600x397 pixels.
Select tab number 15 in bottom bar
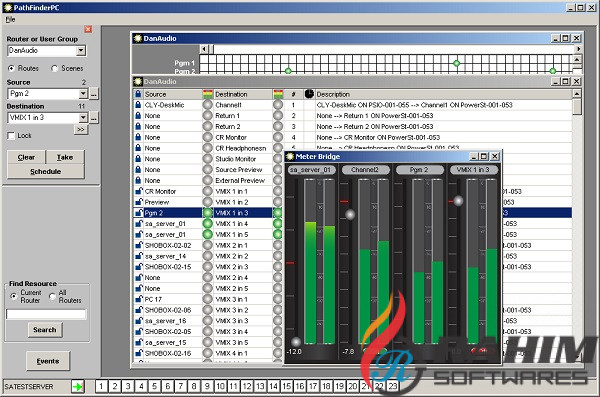tap(287, 386)
